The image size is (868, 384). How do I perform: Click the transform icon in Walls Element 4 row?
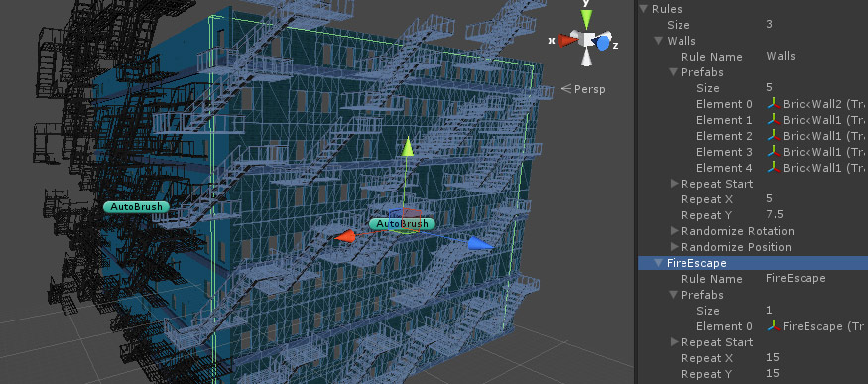(x=774, y=168)
